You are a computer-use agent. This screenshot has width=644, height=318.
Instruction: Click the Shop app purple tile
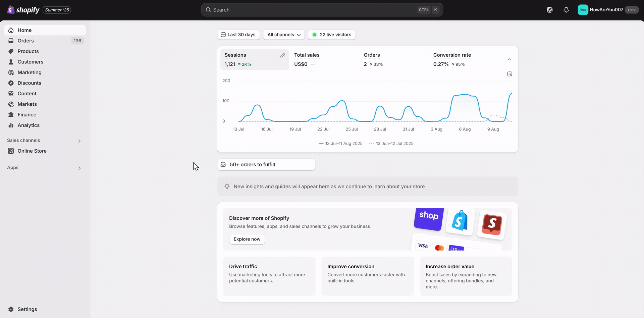click(429, 219)
